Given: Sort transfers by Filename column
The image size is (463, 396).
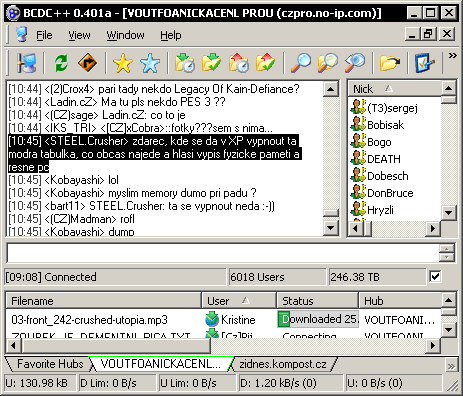Looking at the screenshot, I should [104, 301].
